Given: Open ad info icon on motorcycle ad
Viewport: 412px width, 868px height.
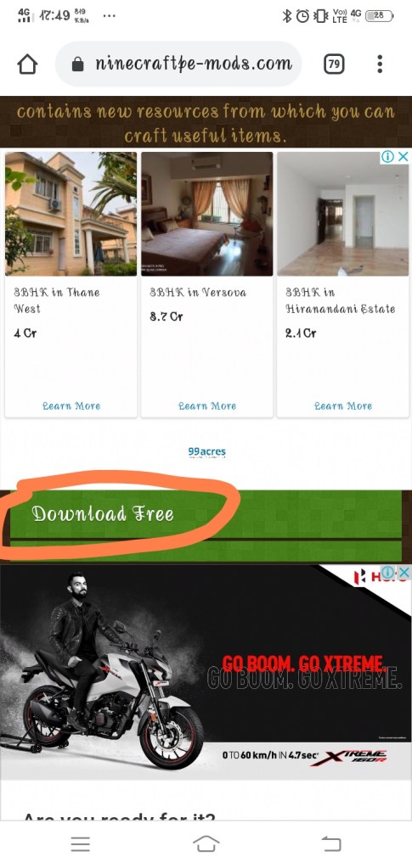Looking at the screenshot, I should click(x=389, y=573).
